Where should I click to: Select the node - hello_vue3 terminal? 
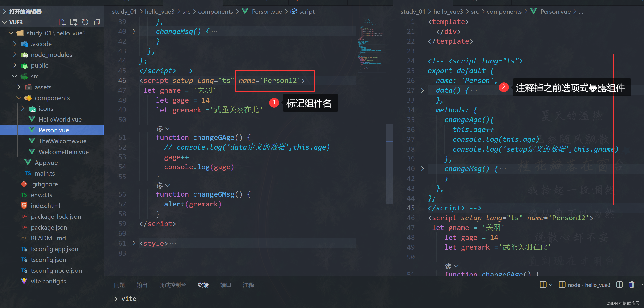pyautogui.click(x=584, y=285)
